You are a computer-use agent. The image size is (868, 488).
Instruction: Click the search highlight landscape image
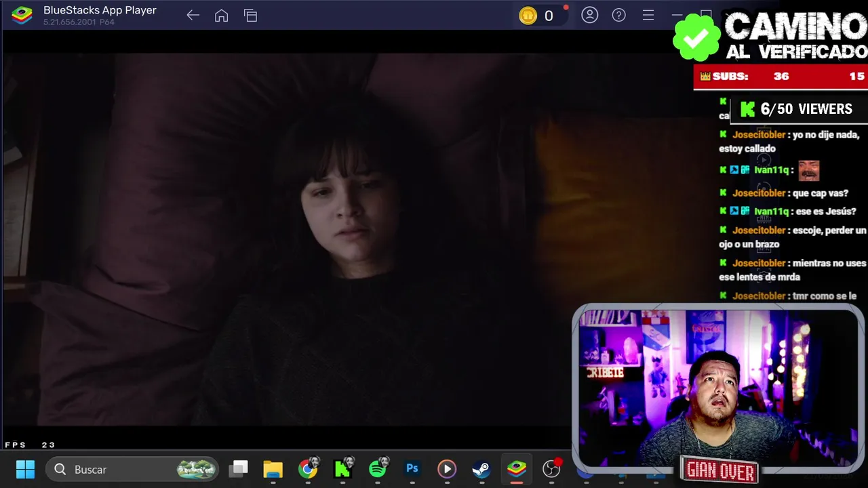[196, 469]
